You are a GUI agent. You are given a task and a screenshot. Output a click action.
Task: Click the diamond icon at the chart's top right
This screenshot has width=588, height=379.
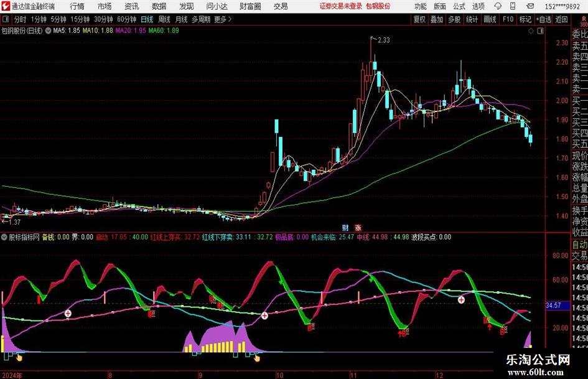point(531,31)
